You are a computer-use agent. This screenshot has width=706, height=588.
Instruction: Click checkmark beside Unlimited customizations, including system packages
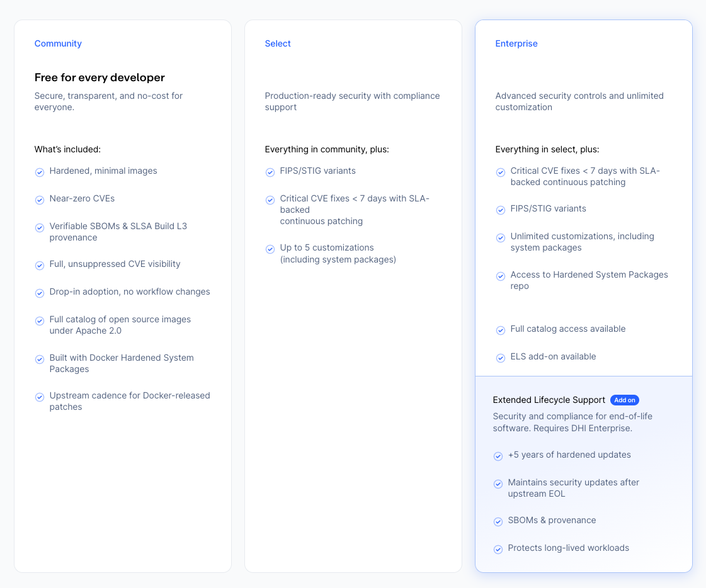click(x=501, y=238)
